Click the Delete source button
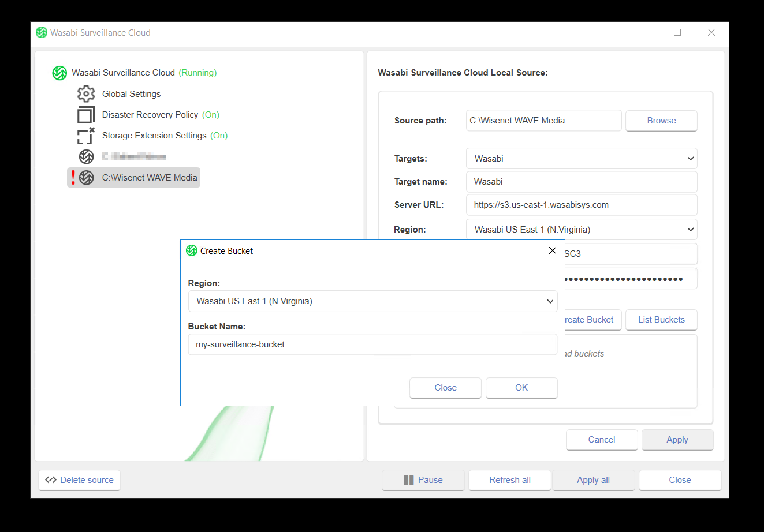 [79, 480]
